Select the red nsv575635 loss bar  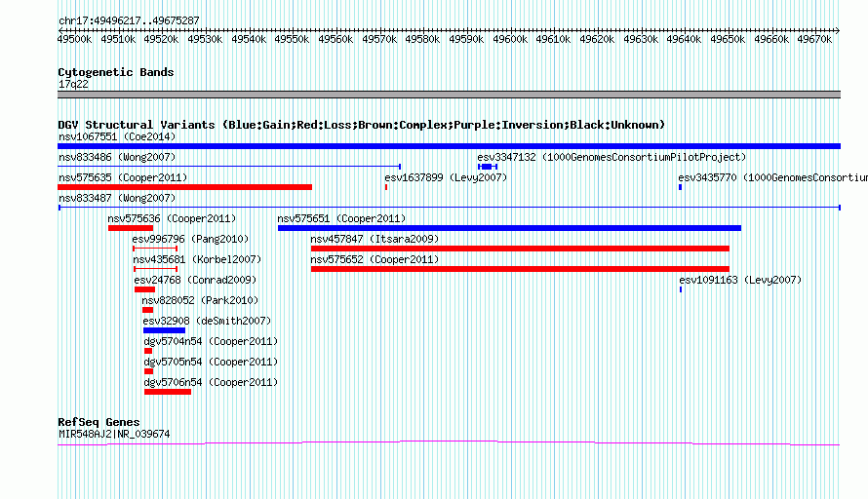pos(185,187)
